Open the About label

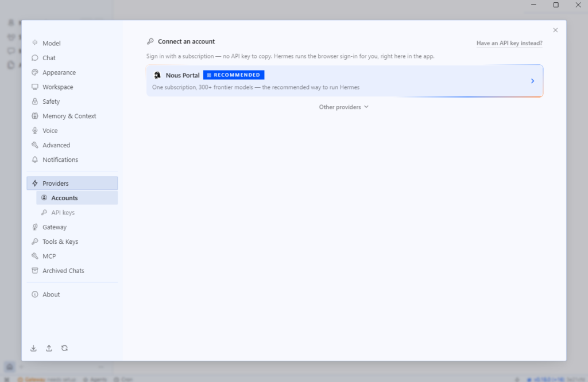point(51,294)
